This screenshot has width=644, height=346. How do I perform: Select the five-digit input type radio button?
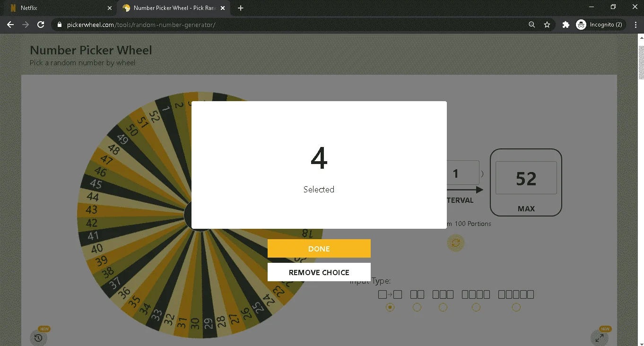(516, 307)
